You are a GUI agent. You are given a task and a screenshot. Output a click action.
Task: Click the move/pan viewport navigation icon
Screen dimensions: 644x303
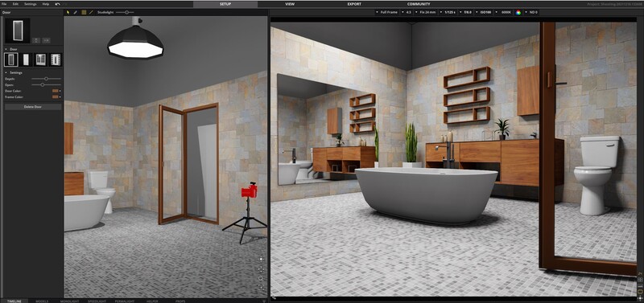pos(261,269)
